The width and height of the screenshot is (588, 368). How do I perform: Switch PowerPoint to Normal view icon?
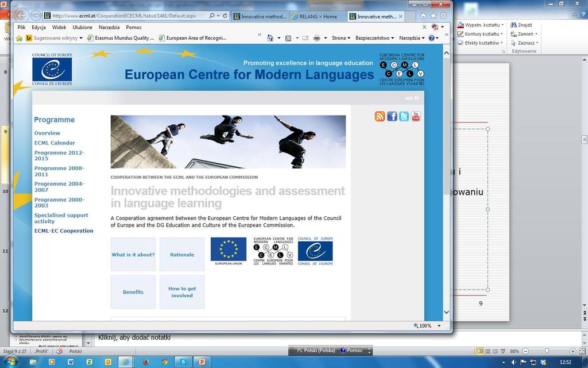pos(479,351)
